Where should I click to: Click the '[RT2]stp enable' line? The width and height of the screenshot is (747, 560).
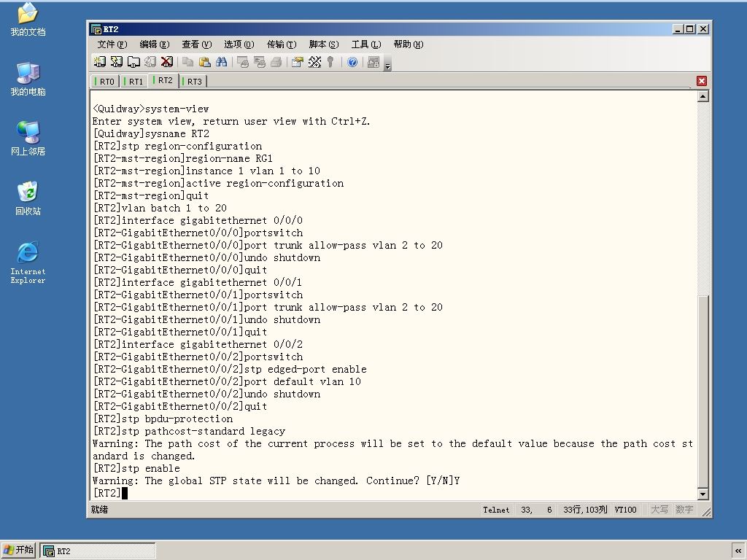coord(136,469)
